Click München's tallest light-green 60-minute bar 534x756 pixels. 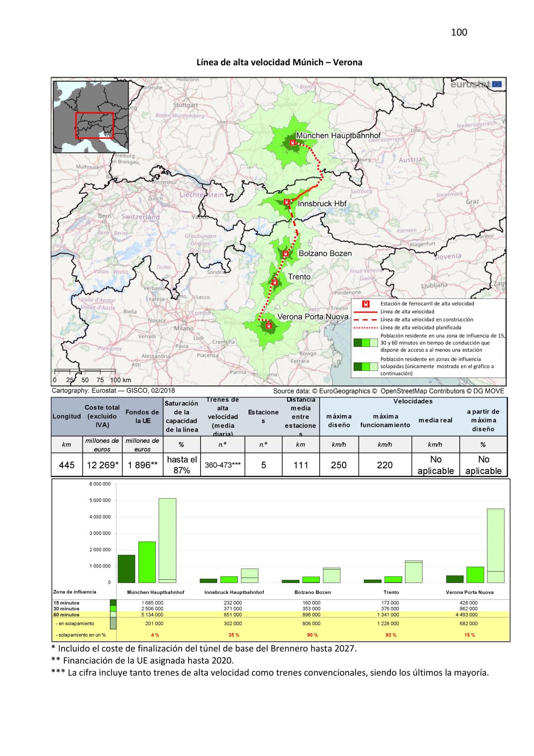pyautogui.click(x=167, y=539)
